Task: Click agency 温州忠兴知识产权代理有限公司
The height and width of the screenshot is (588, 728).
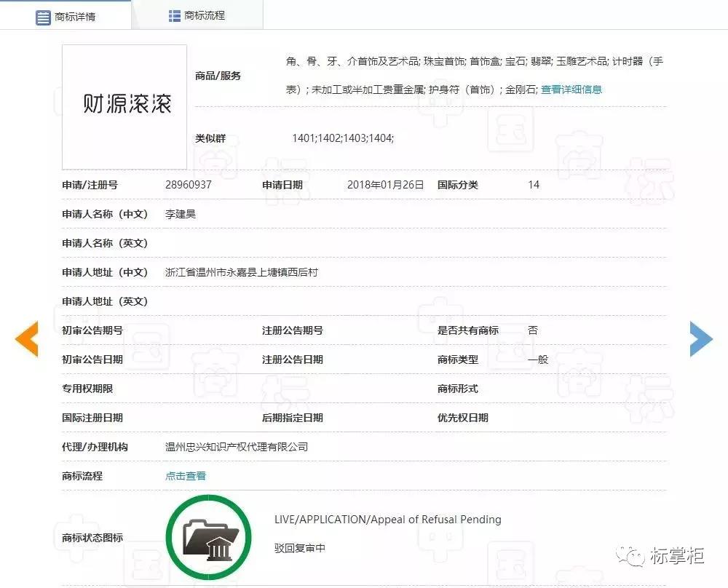Action: point(235,446)
